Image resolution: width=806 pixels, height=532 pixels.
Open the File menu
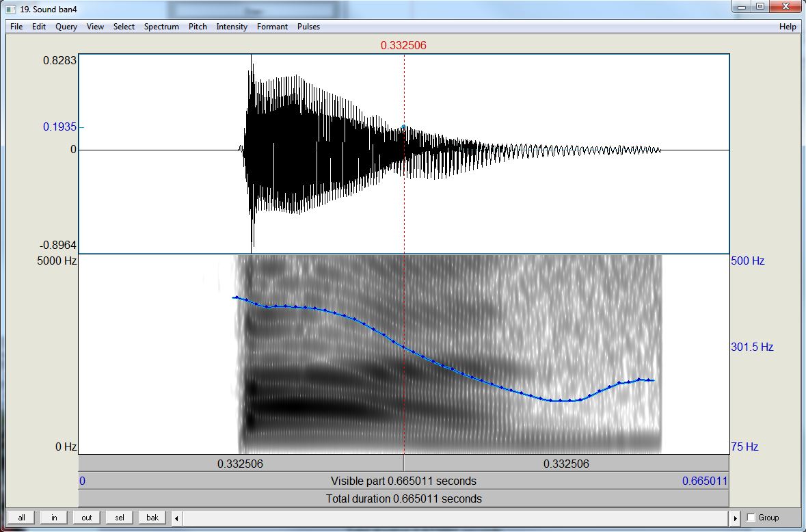click(x=16, y=27)
